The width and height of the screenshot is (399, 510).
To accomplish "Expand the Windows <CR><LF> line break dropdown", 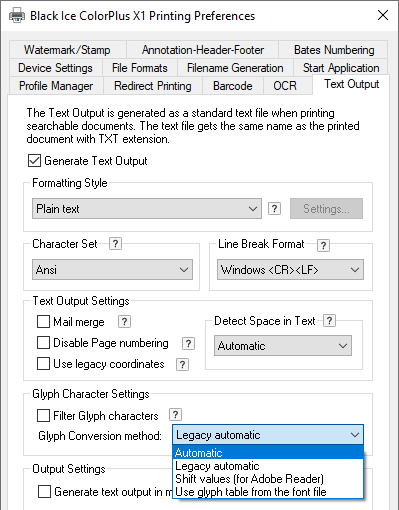I will point(290,269).
